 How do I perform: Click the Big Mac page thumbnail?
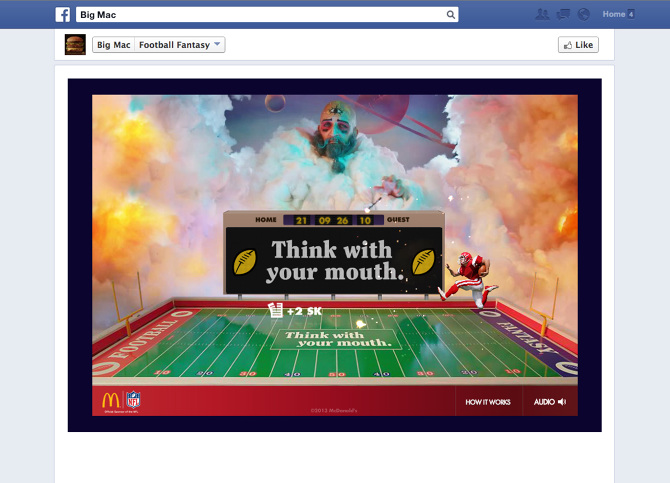click(x=75, y=44)
